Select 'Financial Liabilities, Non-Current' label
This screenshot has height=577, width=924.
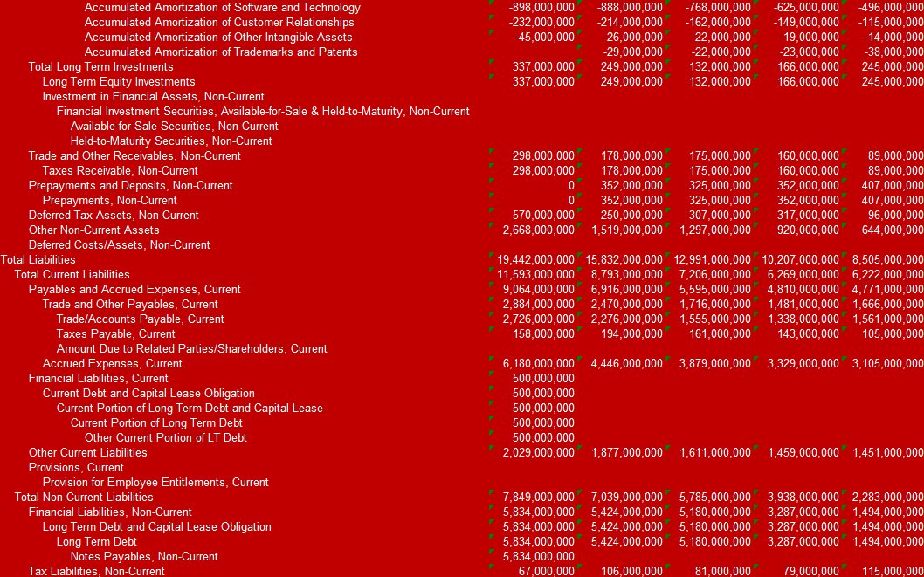coord(110,512)
